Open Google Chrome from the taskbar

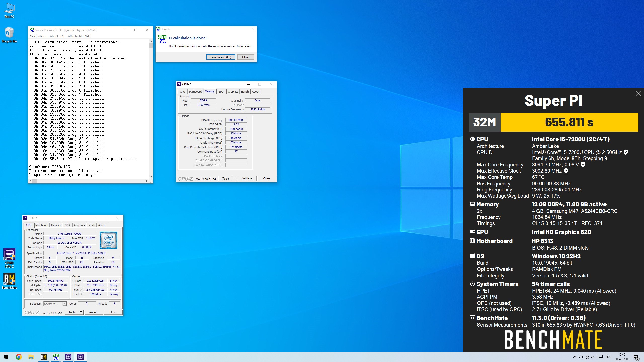[x=19, y=357]
